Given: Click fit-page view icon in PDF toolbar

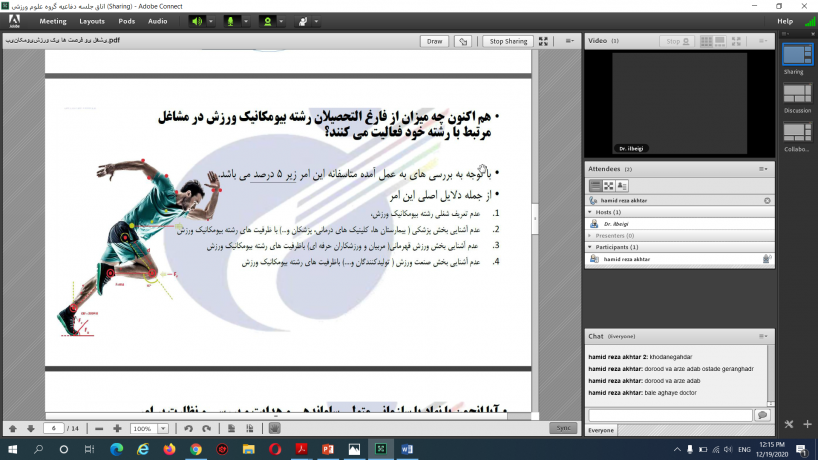Looking at the screenshot, I should pos(232,428).
